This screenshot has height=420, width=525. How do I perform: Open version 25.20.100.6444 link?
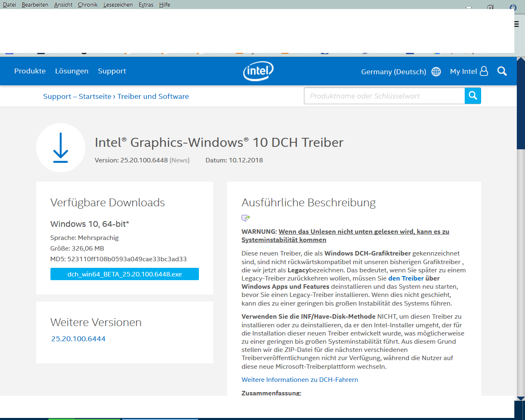tap(78, 339)
